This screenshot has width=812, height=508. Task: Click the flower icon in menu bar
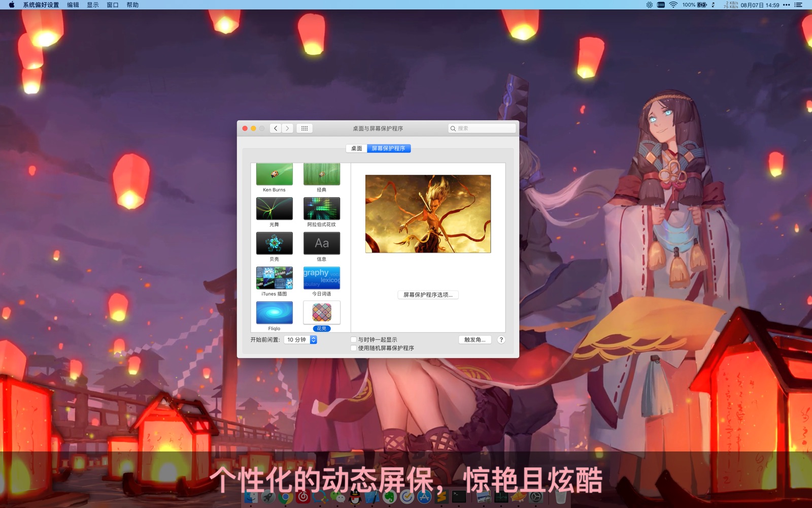click(650, 5)
